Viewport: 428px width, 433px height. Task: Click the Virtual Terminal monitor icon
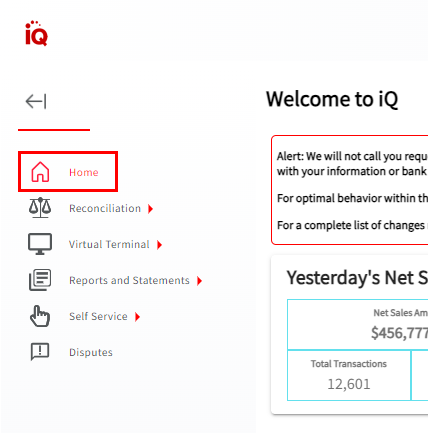coord(40,244)
